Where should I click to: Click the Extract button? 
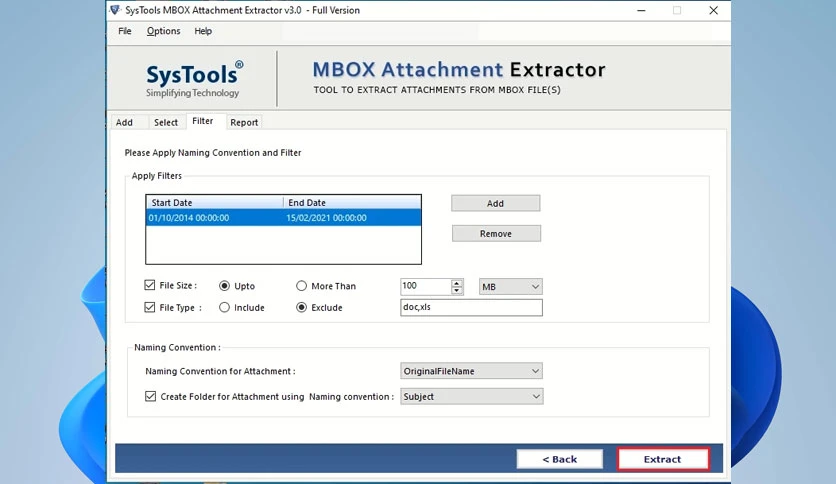(x=663, y=459)
